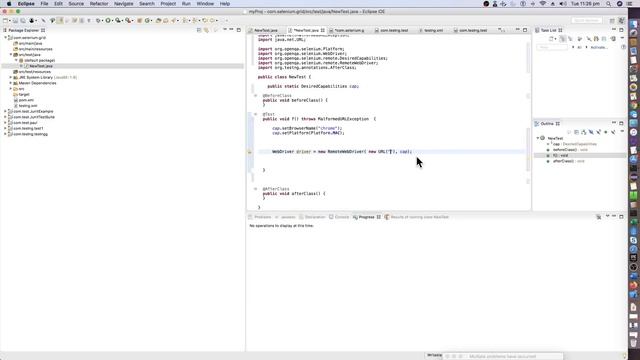This screenshot has width=640, height=360.
Task: Open the Source menu
Action: (x=76, y=4)
